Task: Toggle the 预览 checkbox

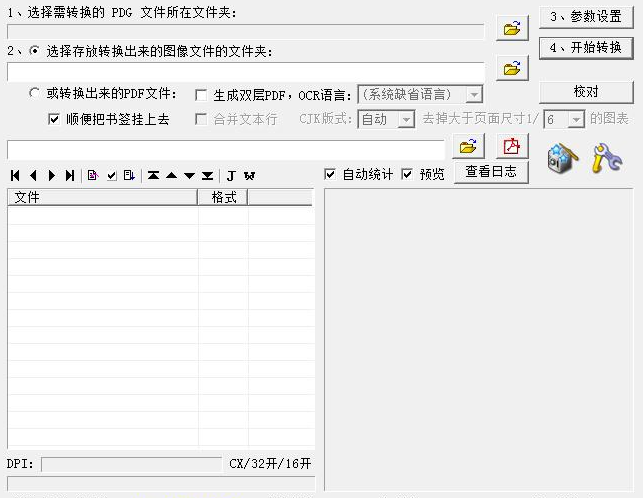Action: (x=407, y=174)
